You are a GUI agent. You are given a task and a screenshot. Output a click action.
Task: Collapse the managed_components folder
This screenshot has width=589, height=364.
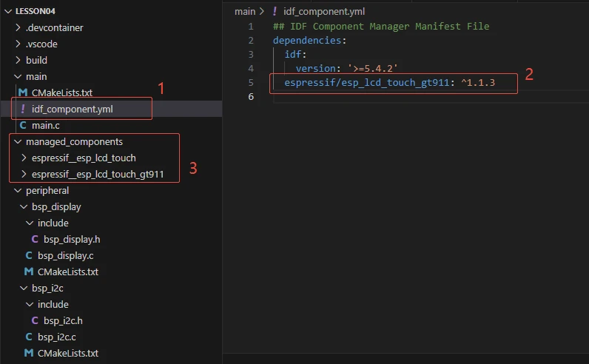[x=18, y=141]
